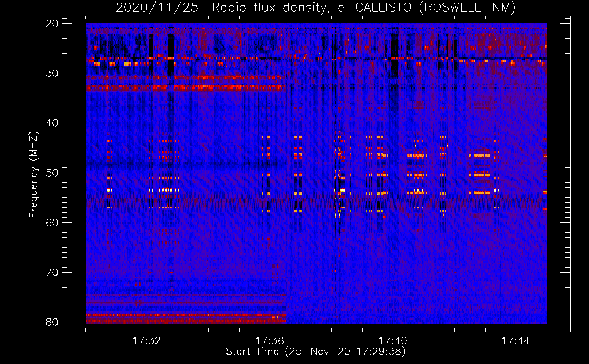Select the "Frequency (MHZ)" y-axis label

click(33, 175)
